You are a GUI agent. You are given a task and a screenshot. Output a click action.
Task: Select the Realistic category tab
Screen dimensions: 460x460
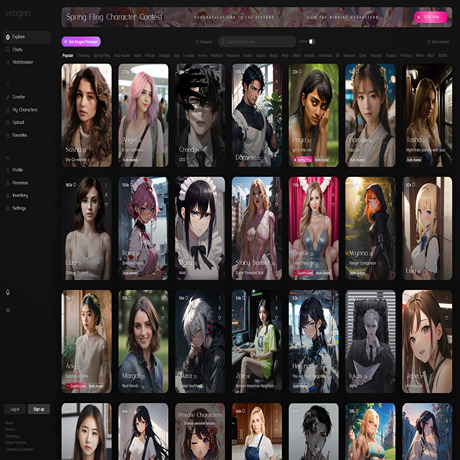pos(217,56)
